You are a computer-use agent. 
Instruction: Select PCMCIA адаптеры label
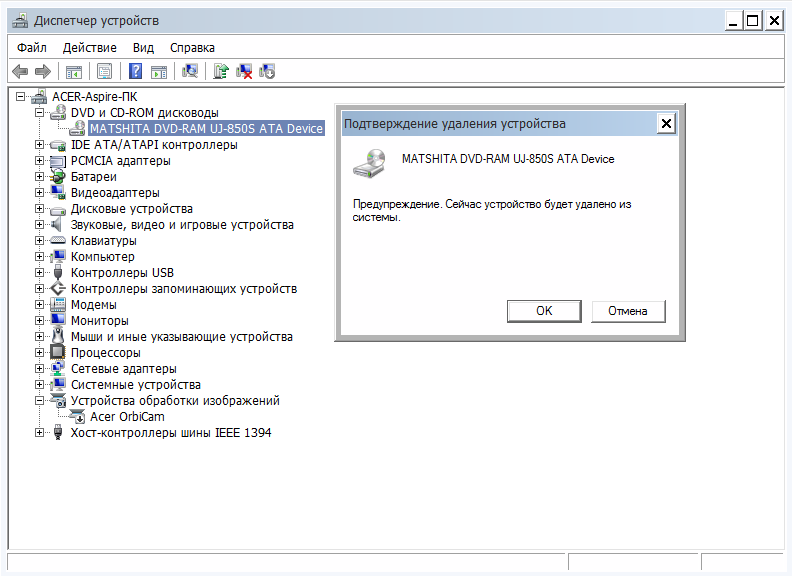[121, 161]
